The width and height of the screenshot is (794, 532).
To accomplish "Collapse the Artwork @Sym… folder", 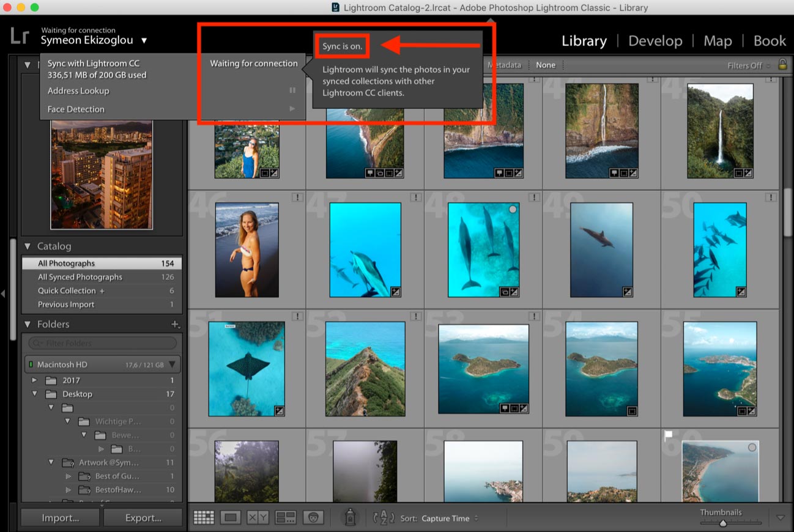I will (x=51, y=462).
